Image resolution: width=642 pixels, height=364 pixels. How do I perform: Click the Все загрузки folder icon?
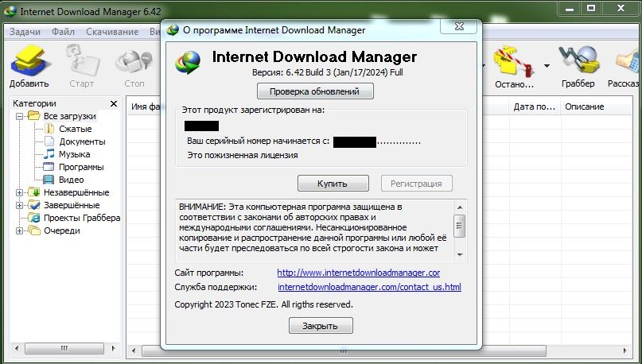tap(34, 116)
